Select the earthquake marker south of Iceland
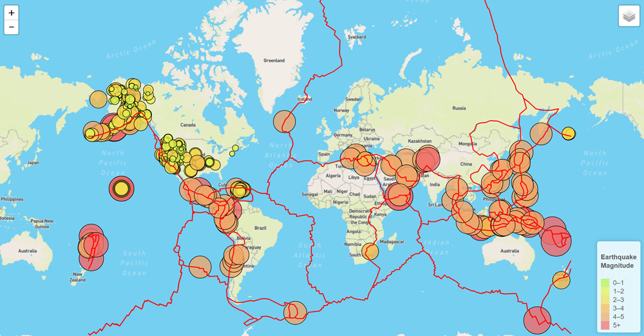The height and width of the screenshot is (336, 644). pyautogui.click(x=284, y=121)
